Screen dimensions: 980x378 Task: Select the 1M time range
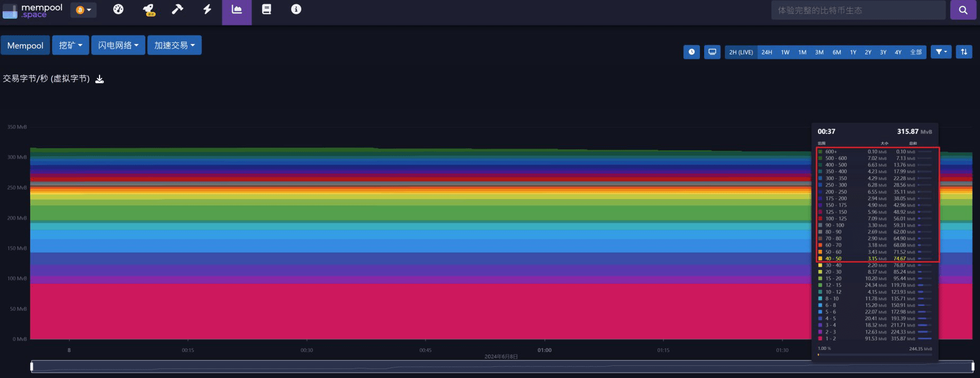802,52
